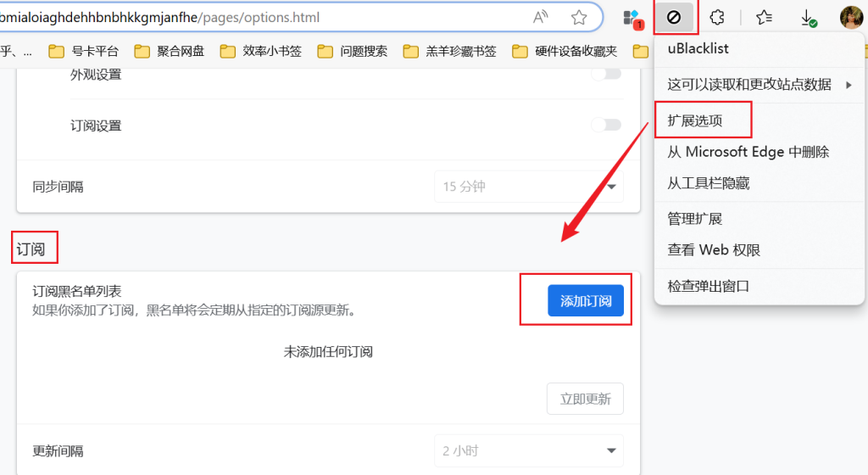The width and height of the screenshot is (868, 475).
Task: Open the 问题搜索 bookmark folder
Action: click(x=353, y=52)
